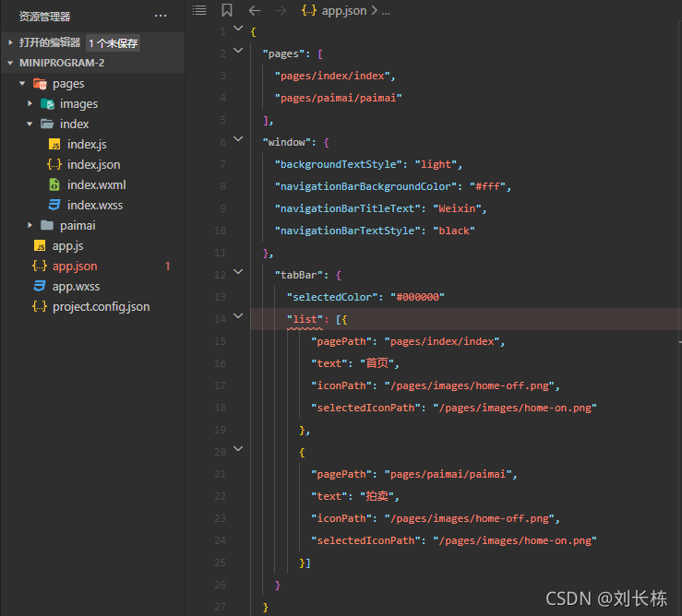
Task: Open index.wxml file
Action: (x=97, y=184)
